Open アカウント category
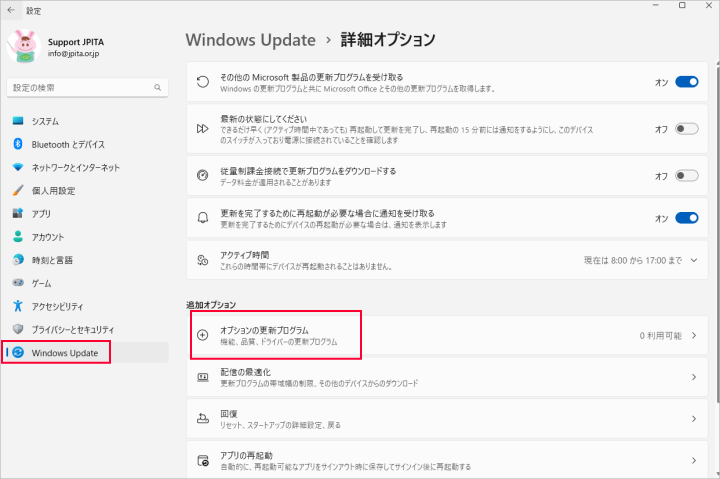 click(x=87, y=237)
